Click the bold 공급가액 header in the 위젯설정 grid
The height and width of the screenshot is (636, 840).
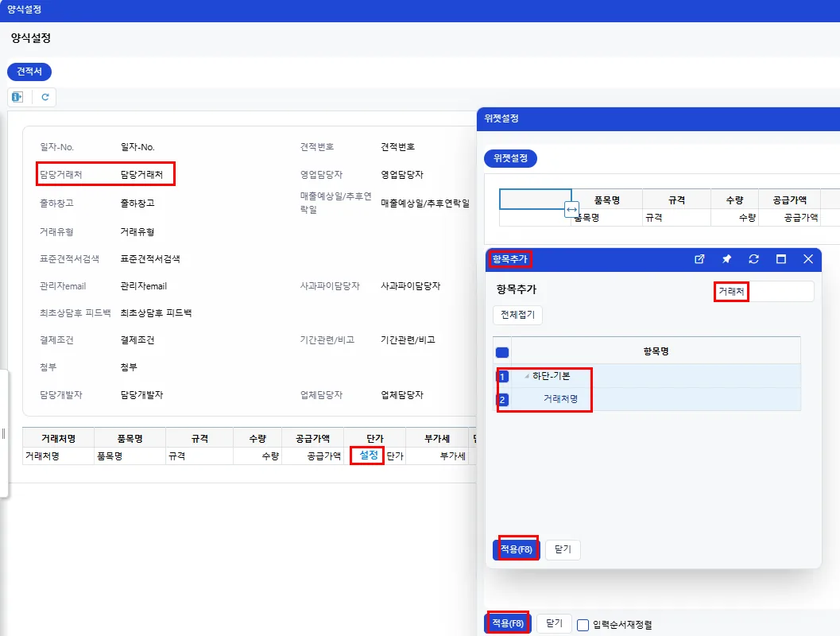[790, 200]
